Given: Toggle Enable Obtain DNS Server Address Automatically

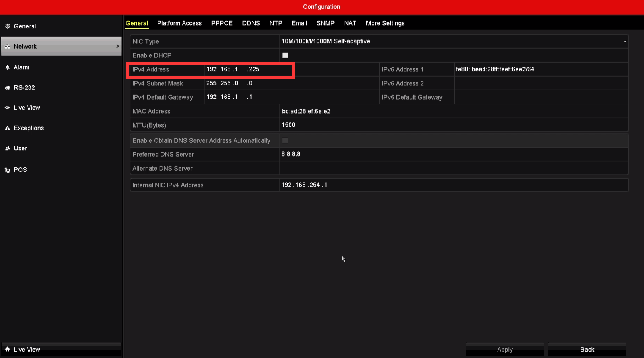Looking at the screenshot, I should (285, 140).
